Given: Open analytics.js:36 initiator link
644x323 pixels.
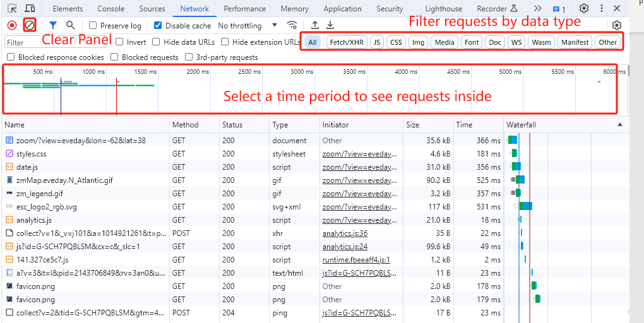Looking at the screenshot, I should 345,233.
